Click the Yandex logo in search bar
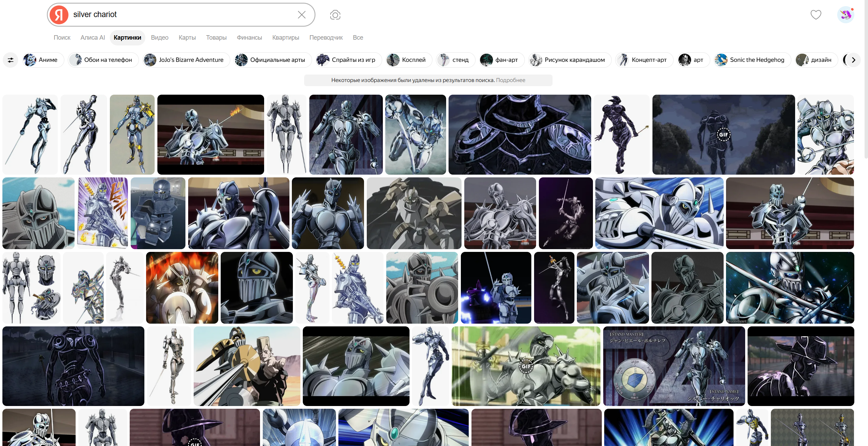The image size is (868, 446). [59, 15]
